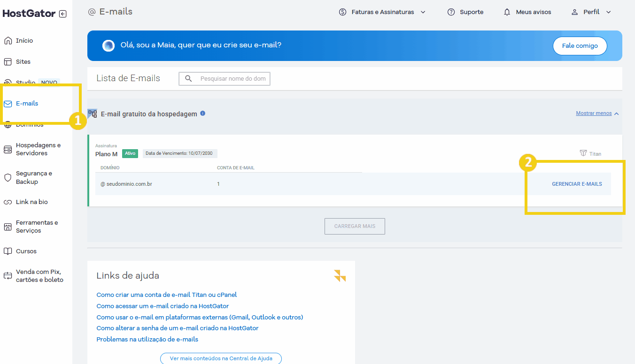Open Meus avisos notifications
635x364 pixels.
coord(527,12)
